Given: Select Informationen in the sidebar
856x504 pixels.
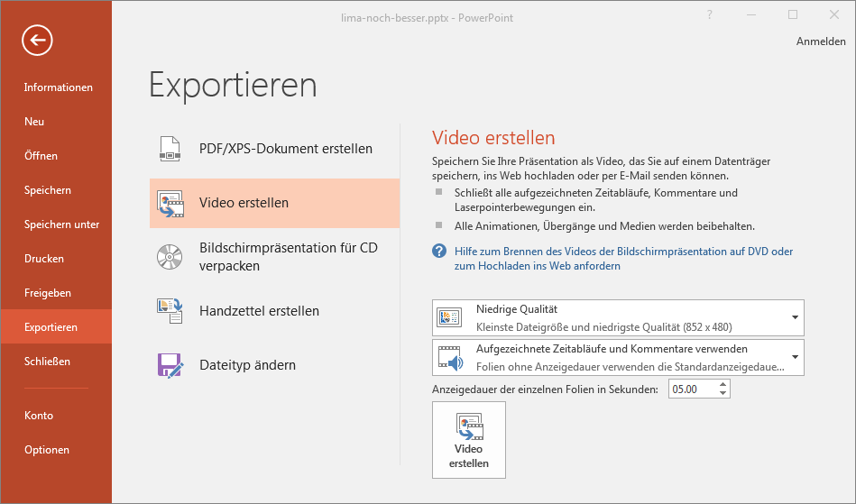Looking at the screenshot, I should pos(59,87).
